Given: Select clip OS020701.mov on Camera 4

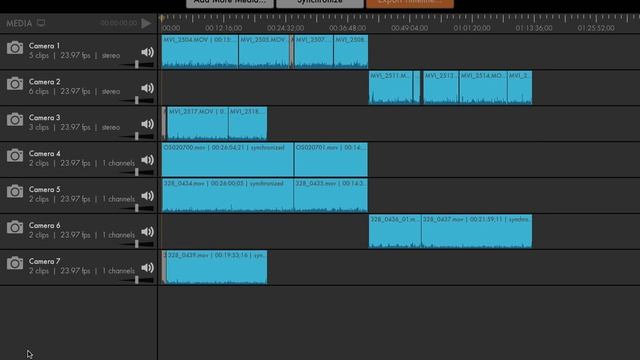Looking at the screenshot, I should (x=331, y=159).
